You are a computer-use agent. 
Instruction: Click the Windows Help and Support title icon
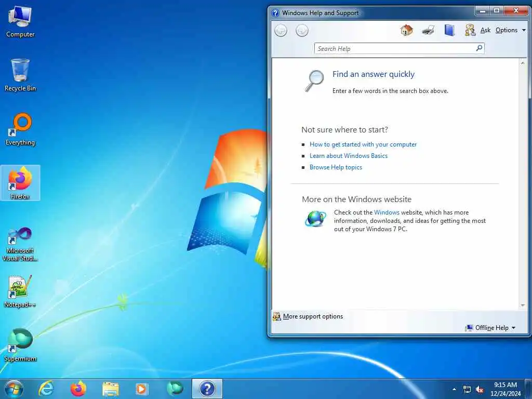click(275, 13)
